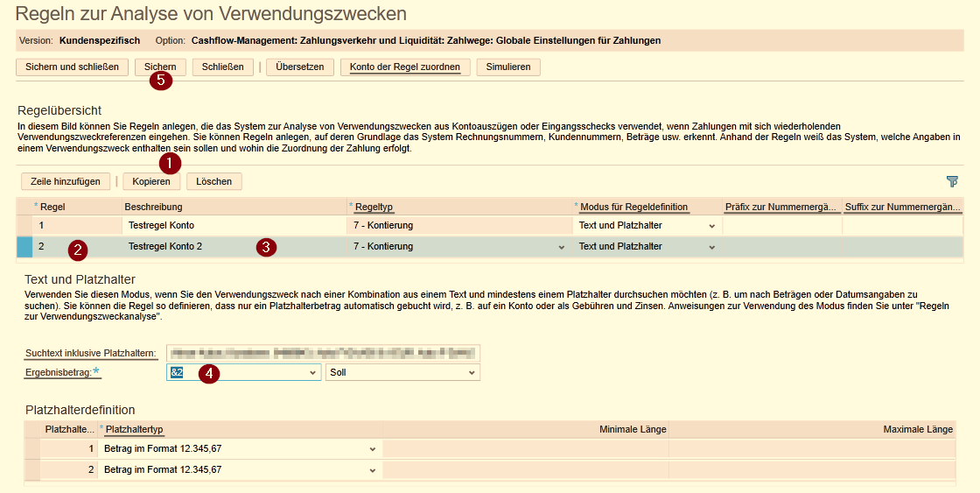Click the Platzhalterdefinition heading
The height and width of the screenshot is (493, 980).
[80, 411]
